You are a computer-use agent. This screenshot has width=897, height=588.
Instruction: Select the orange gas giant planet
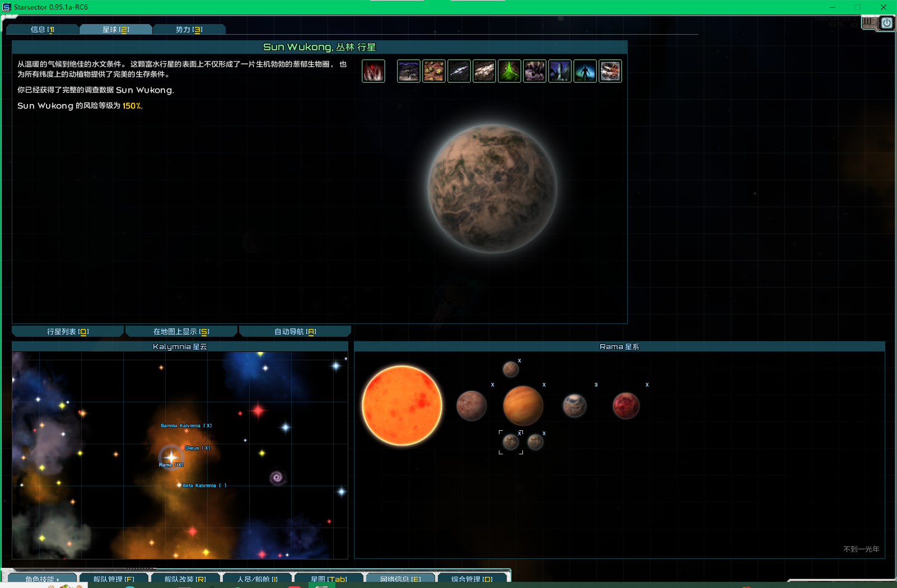coord(523,406)
